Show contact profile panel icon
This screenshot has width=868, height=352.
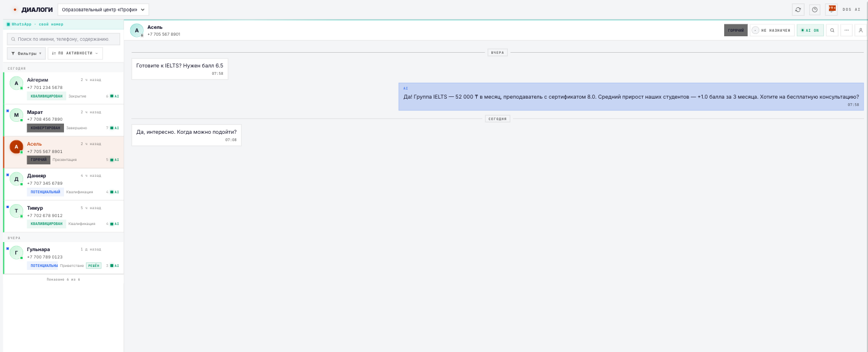coord(861,30)
